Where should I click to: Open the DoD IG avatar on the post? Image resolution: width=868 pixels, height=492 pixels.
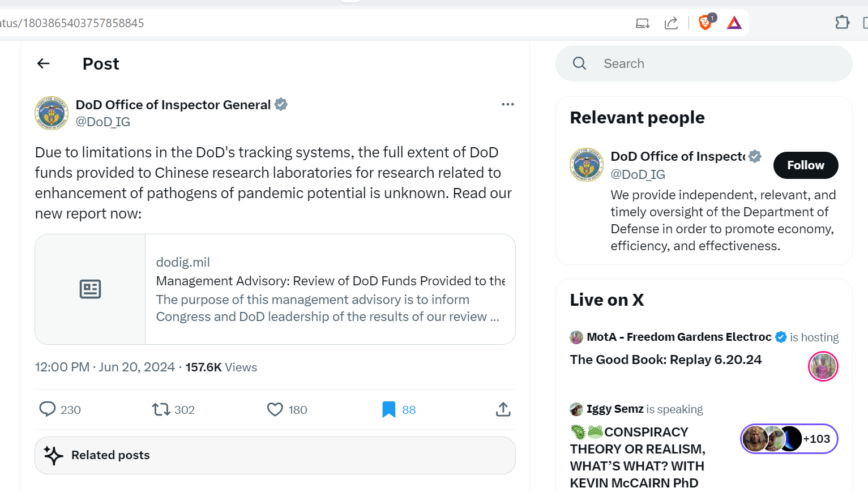click(x=52, y=113)
